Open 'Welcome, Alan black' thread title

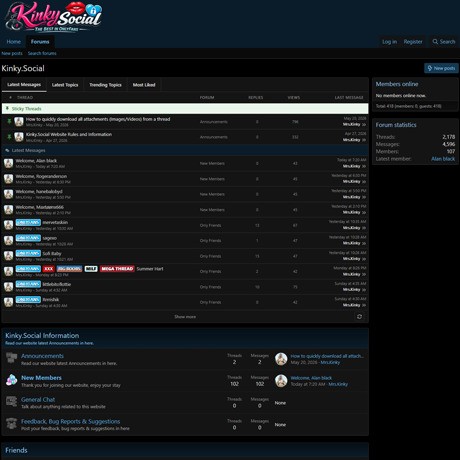[x=36, y=161]
